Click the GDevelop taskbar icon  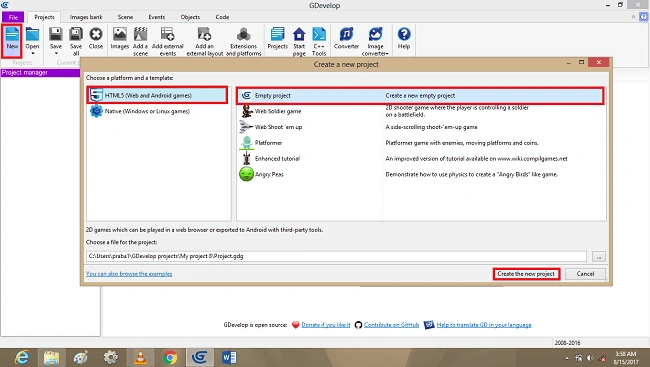point(200,357)
